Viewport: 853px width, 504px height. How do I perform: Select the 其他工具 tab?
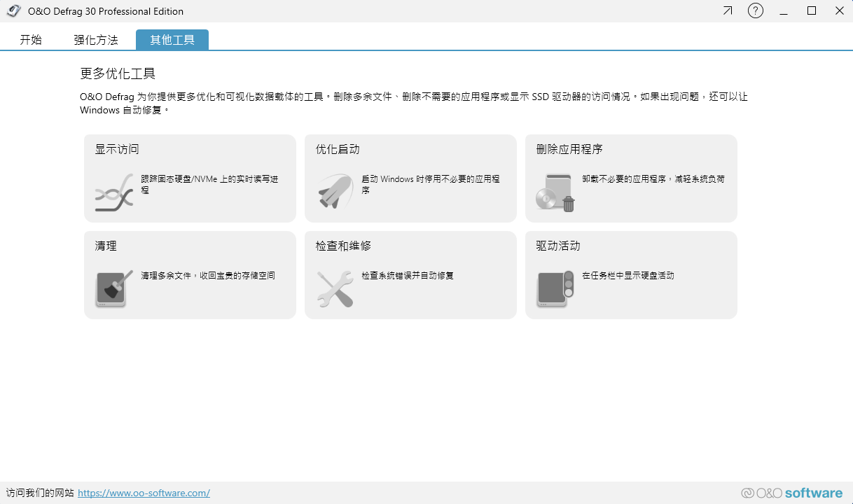(x=172, y=40)
